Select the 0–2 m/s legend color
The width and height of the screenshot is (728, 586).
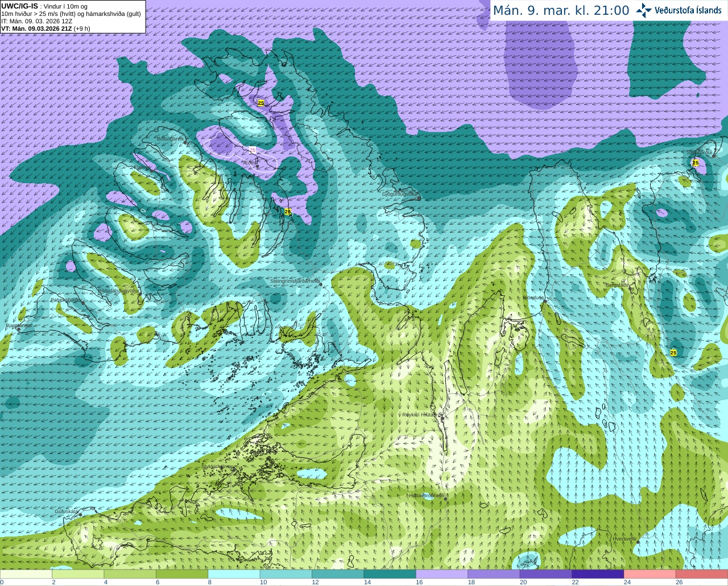[26, 574]
